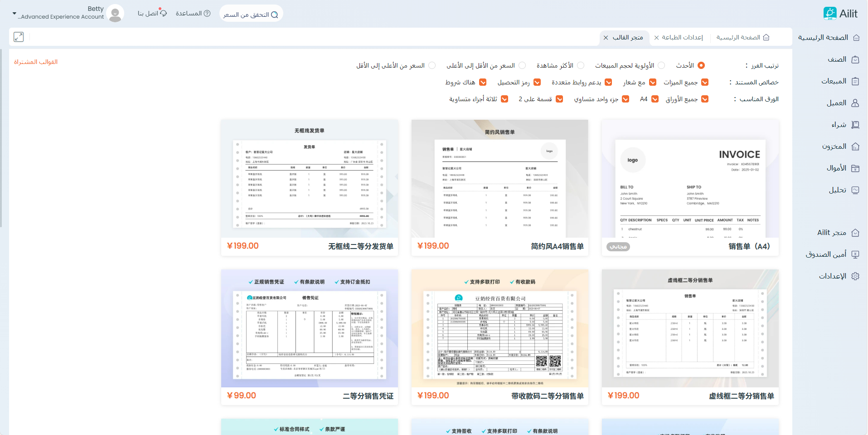Image resolution: width=868 pixels, height=435 pixels.
Task: Click the funds wallet icon
Action: point(855,168)
